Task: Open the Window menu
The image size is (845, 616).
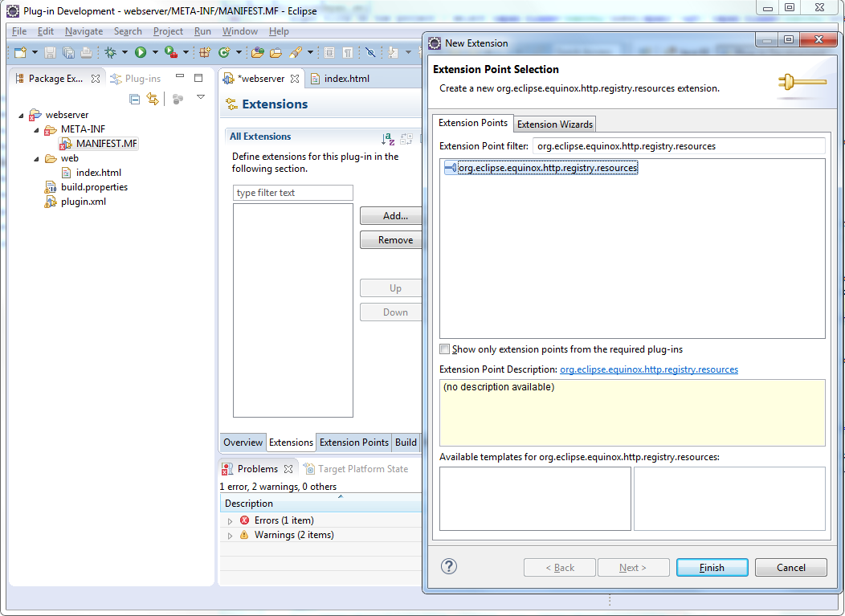Action: 240,31
